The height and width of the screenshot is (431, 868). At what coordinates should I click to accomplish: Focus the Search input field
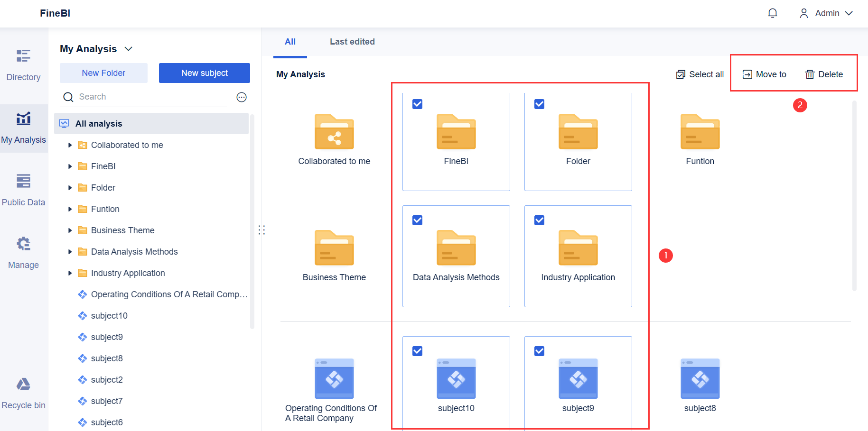(x=142, y=97)
